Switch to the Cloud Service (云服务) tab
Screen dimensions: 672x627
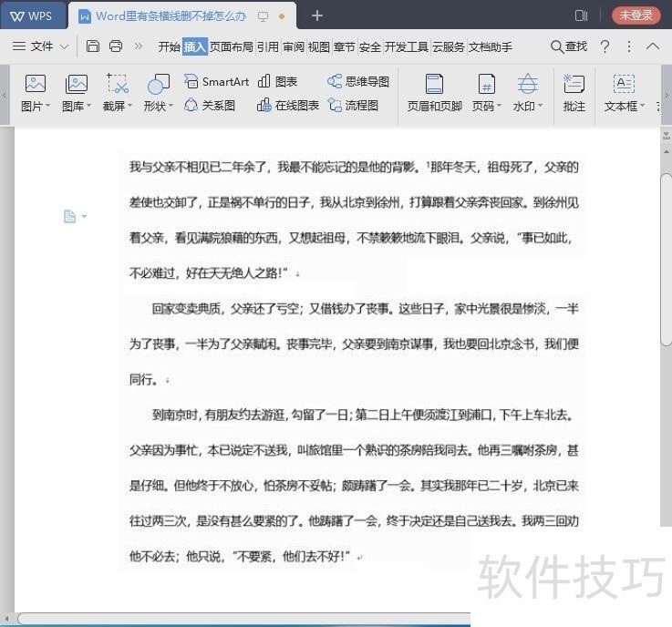(449, 46)
